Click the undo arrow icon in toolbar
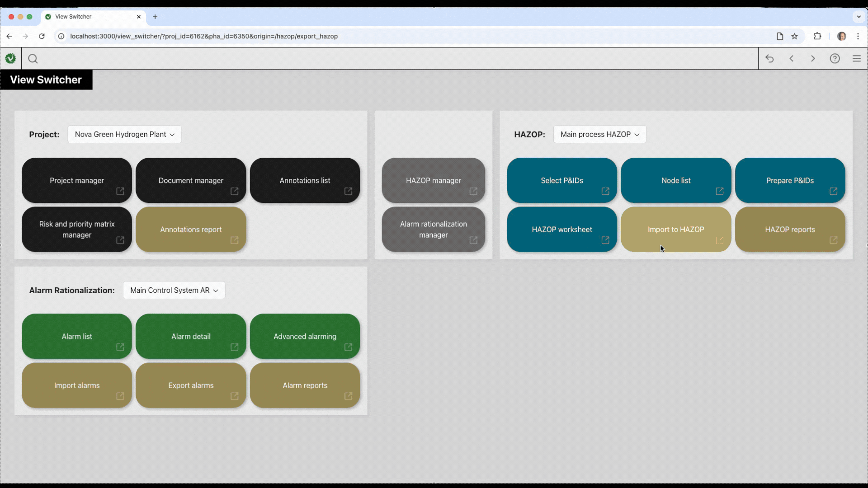This screenshot has height=488, width=868. coord(769,59)
